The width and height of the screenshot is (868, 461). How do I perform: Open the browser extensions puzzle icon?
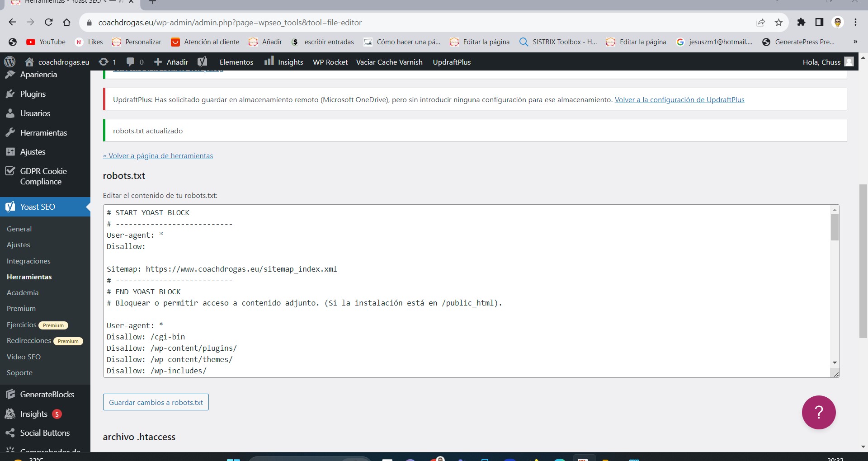click(801, 22)
